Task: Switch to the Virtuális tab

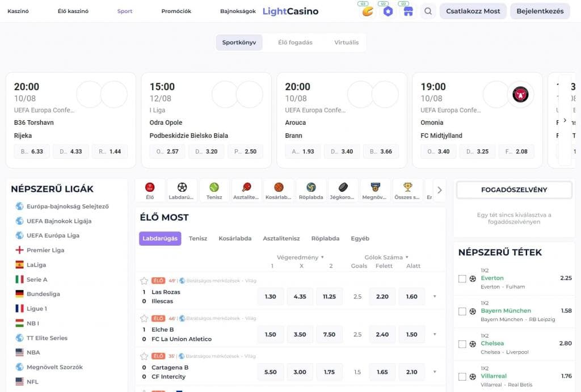Action: [347, 42]
